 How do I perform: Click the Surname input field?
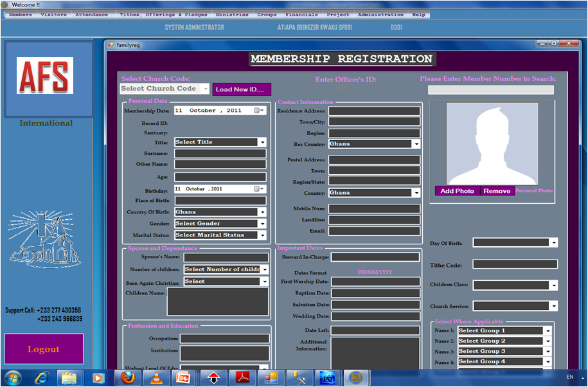coord(220,154)
